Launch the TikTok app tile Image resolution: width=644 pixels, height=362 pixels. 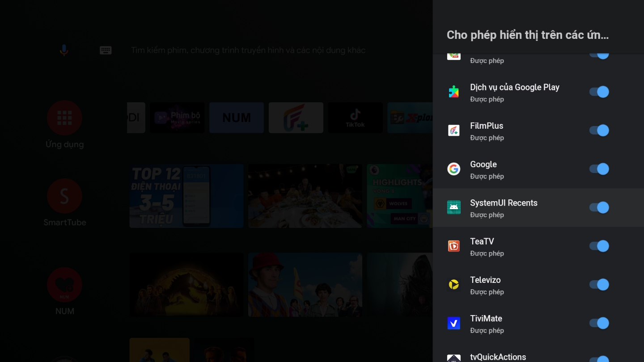pyautogui.click(x=356, y=118)
